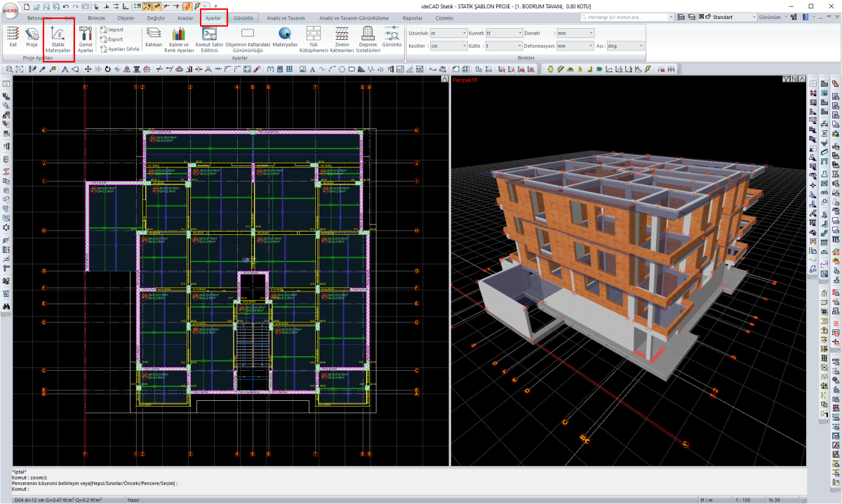
Task: Open Kat (story) settings
Action: point(13,36)
